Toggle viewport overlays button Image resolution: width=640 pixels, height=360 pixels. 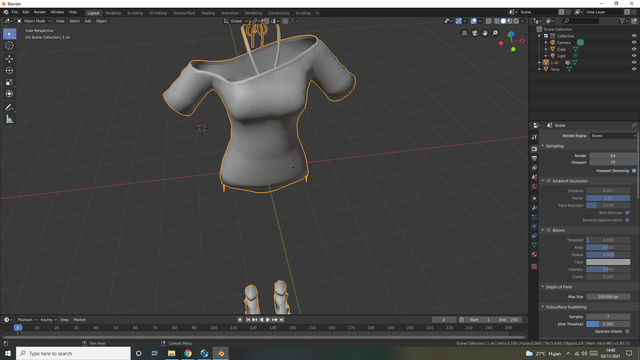[473, 21]
